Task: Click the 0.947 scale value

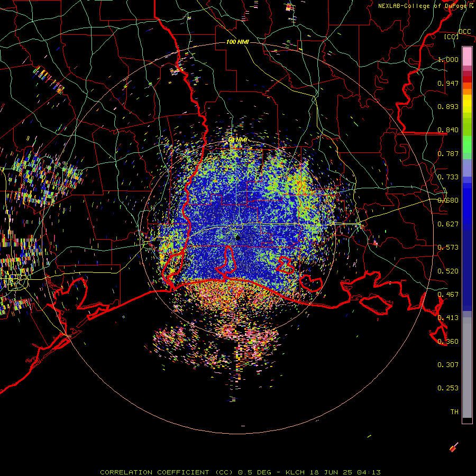Action: (448, 83)
